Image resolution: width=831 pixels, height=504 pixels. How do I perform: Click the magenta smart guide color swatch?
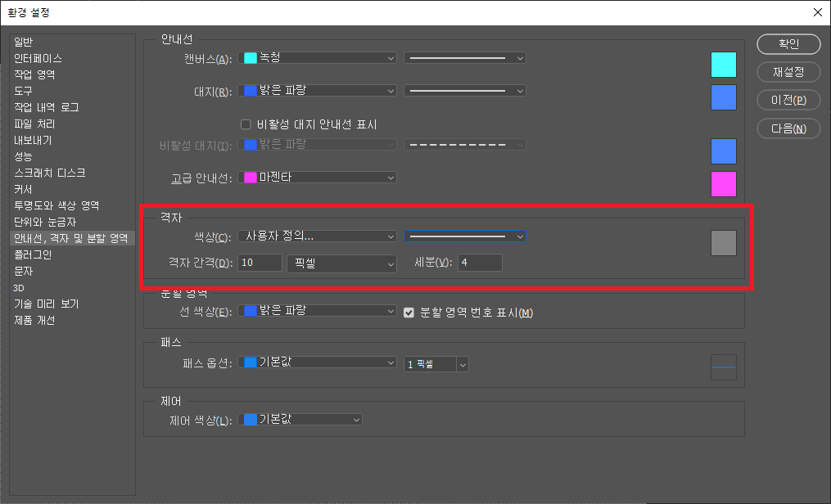[x=723, y=184]
